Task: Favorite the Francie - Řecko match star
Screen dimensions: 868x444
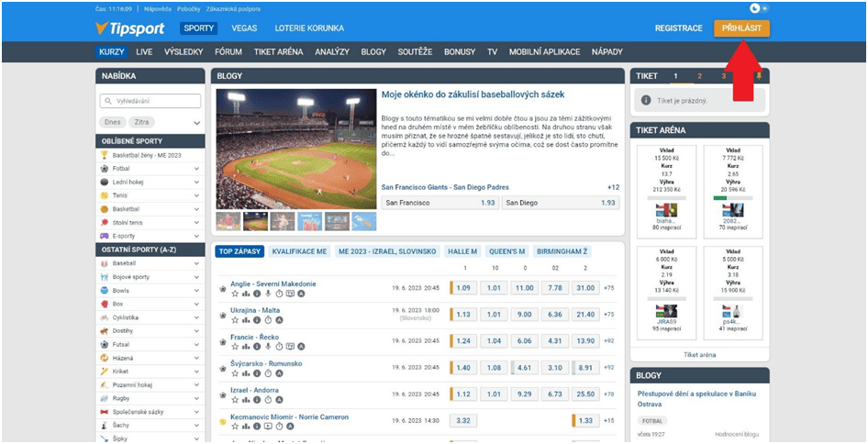Action: pyautogui.click(x=235, y=347)
